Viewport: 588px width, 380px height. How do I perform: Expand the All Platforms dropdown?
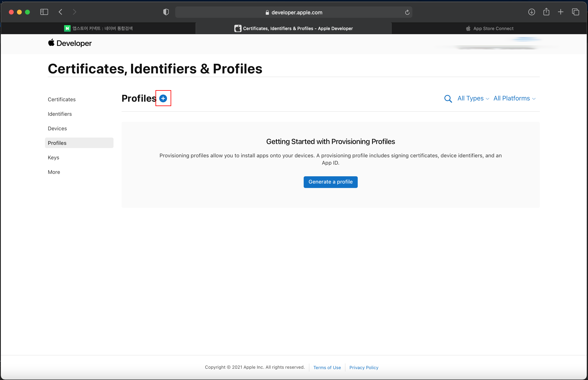[x=514, y=98]
